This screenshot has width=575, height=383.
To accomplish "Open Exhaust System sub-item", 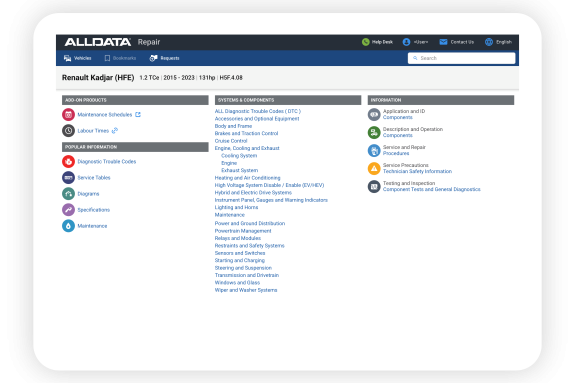I will (239, 170).
